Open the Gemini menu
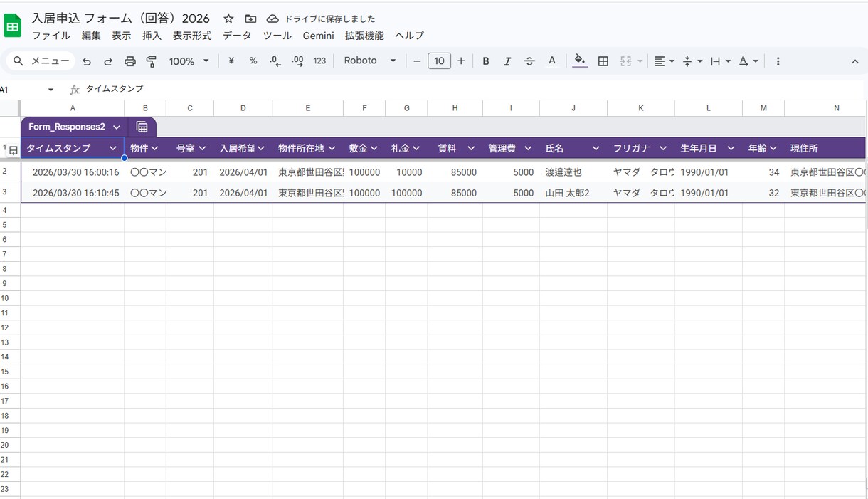The image size is (868, 499). click(318, 36)
